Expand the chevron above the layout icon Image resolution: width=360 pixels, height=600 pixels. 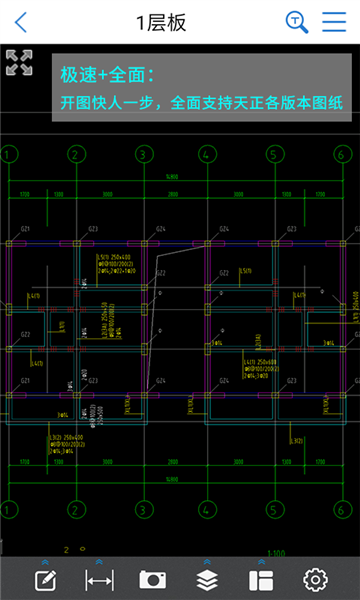(x=261, y=562)
